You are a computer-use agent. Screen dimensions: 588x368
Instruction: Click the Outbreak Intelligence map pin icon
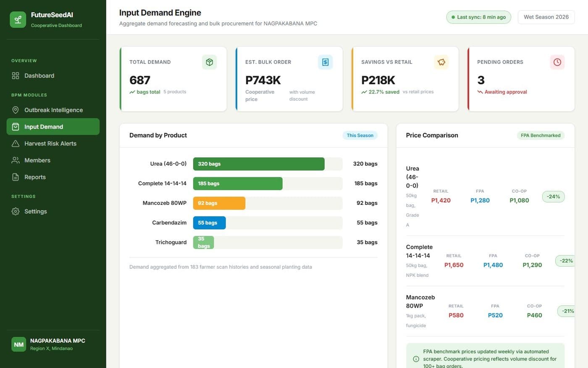point(16,110)
